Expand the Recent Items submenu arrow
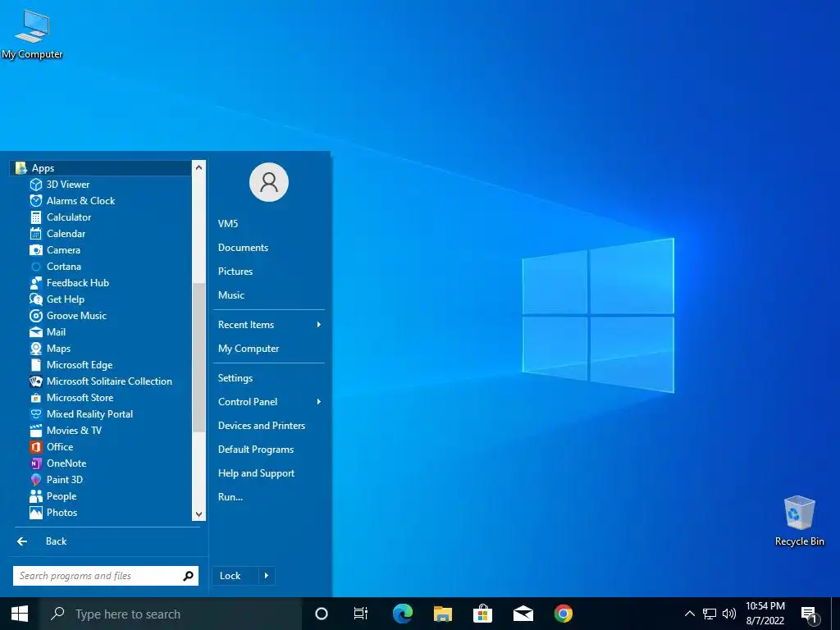The height and width of the screenshot is (630, 840). (x=319, y=325)
